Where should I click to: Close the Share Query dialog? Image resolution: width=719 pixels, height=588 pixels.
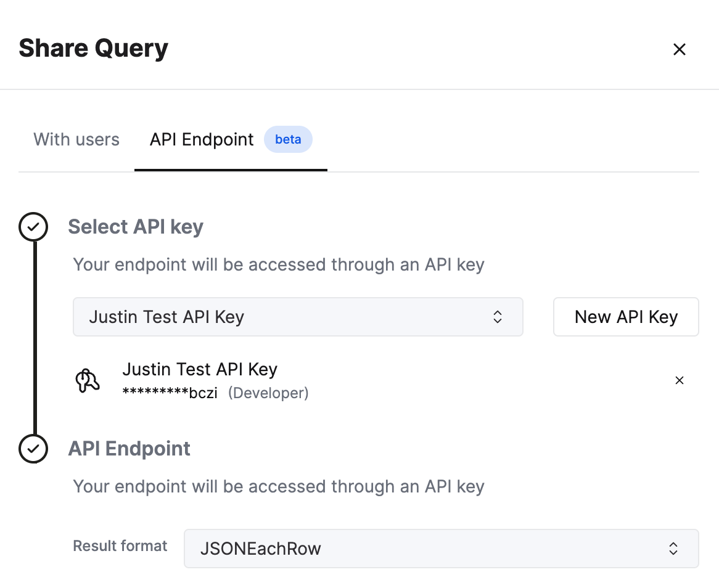679,49
